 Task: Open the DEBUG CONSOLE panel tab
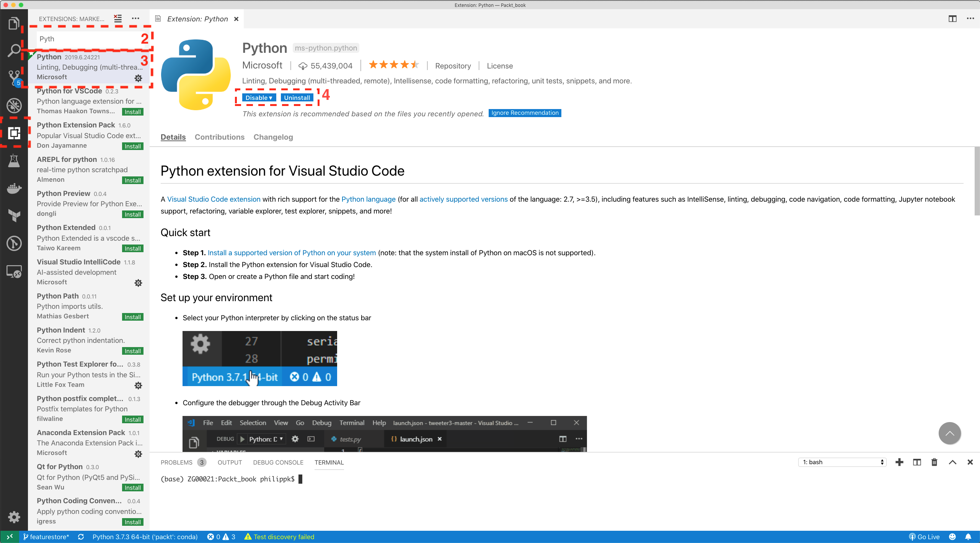278,462
